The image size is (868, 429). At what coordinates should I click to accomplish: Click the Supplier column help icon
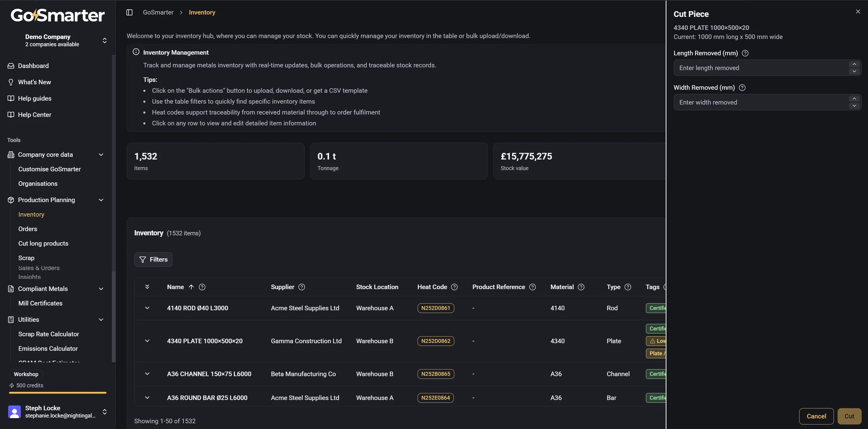point(302,287)
